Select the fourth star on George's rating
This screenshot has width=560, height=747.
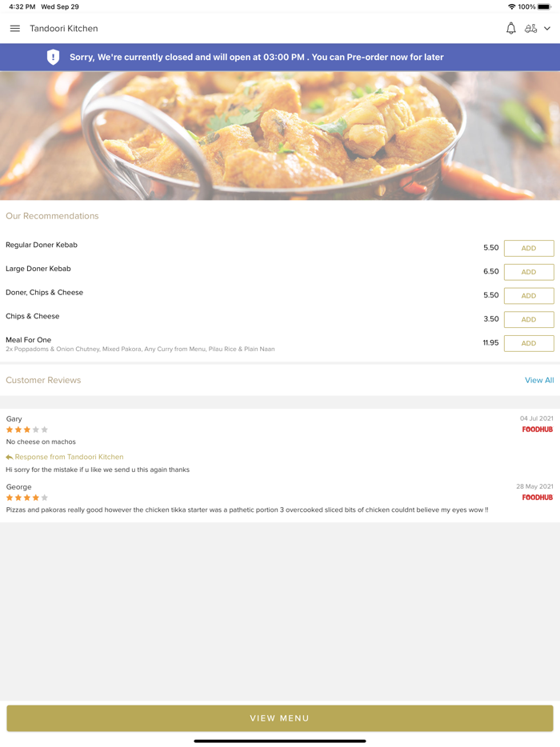pyautogui.click(x=35, y=497)
